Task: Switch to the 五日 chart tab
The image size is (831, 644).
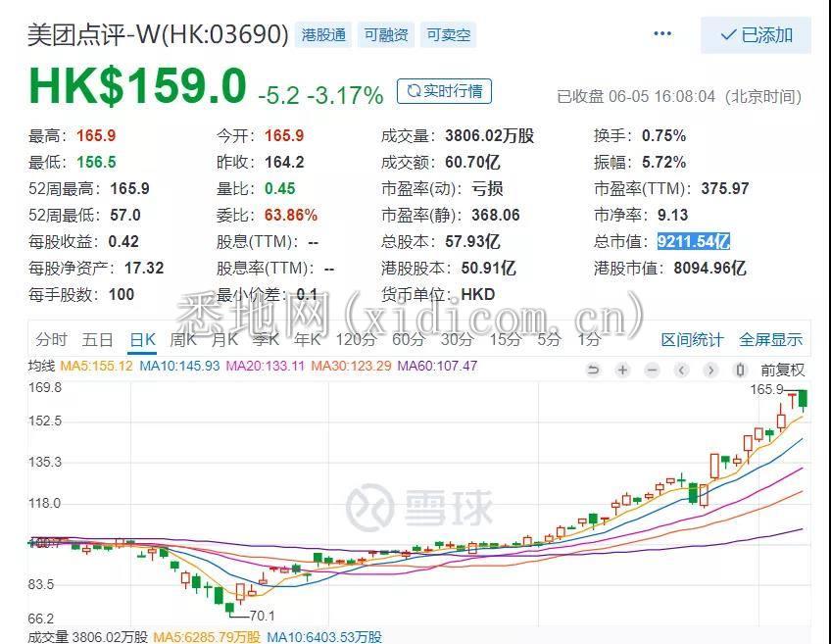Action: coord(98,339)
